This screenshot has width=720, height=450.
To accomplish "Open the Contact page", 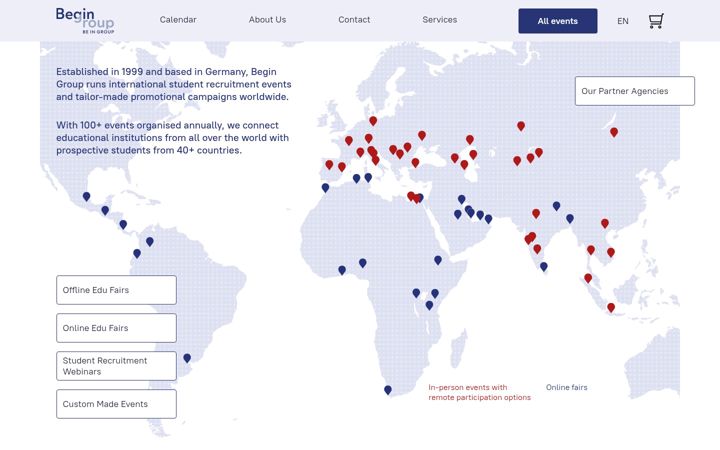I will click(x=354, y=20).
